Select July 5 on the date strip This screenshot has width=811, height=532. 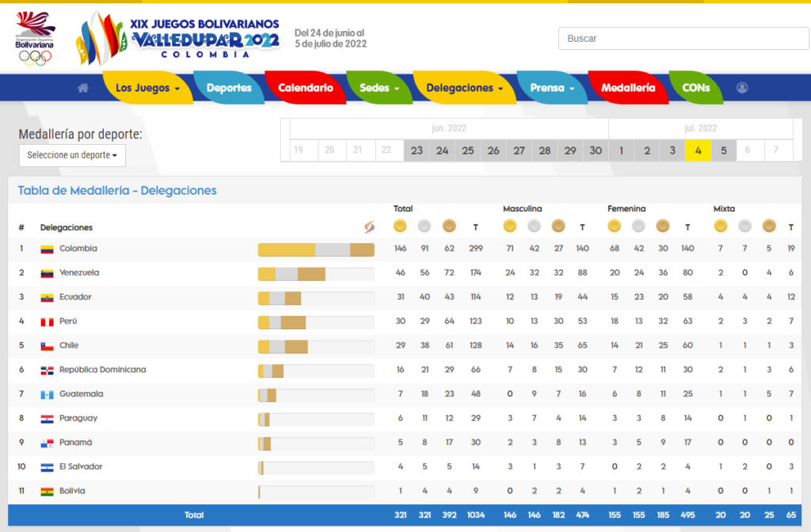click(x=724, y=150)
